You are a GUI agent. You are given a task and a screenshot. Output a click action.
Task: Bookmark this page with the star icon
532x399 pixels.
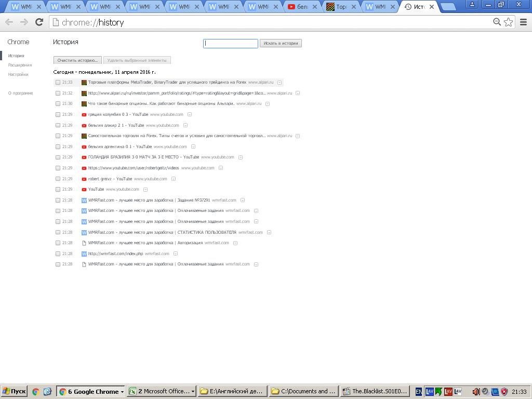coord(508,22)
